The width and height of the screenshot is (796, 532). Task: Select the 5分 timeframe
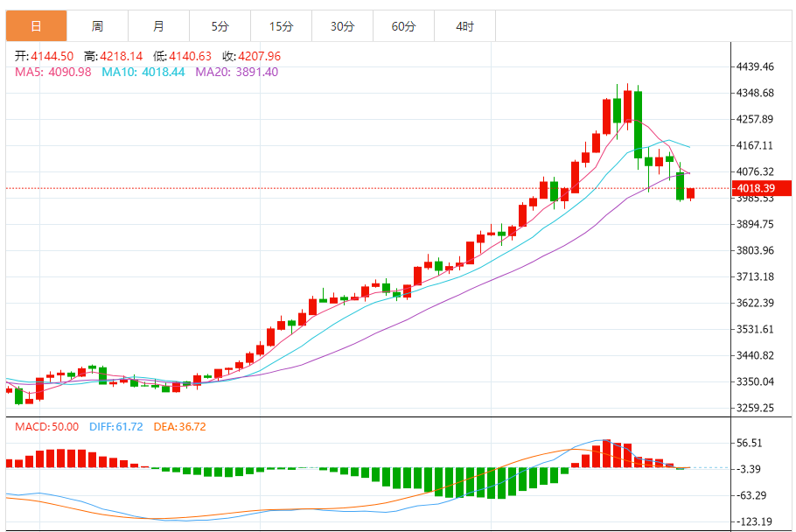pyautogui.click(x=221, y=26)
